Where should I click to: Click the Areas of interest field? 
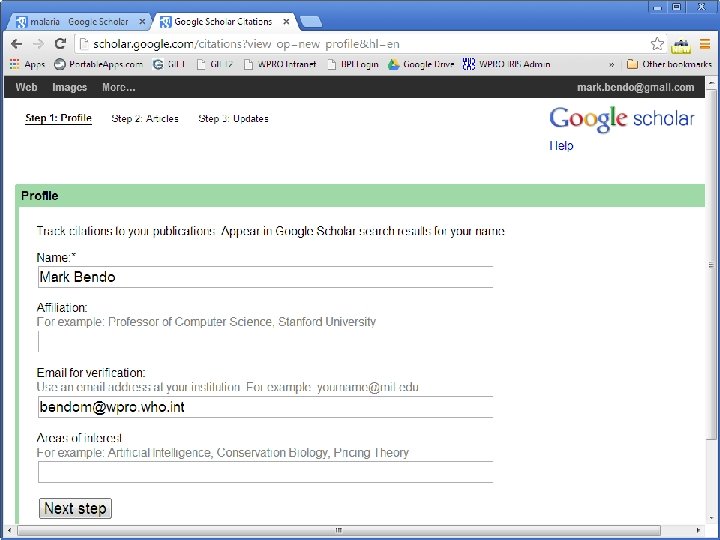pyautogui.click(x=265, y=472)
